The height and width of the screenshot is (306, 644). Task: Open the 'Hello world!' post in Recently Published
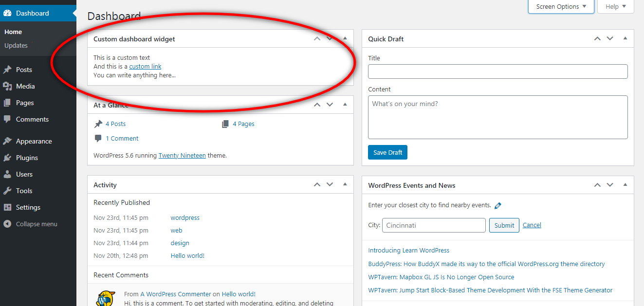point(187,256)
